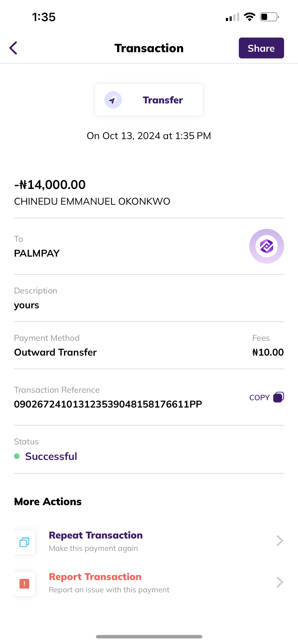Tap the PalmPay bank logo
Viewport: 298px width, 644px height.
pyautogui.click(x=266, y=246)
